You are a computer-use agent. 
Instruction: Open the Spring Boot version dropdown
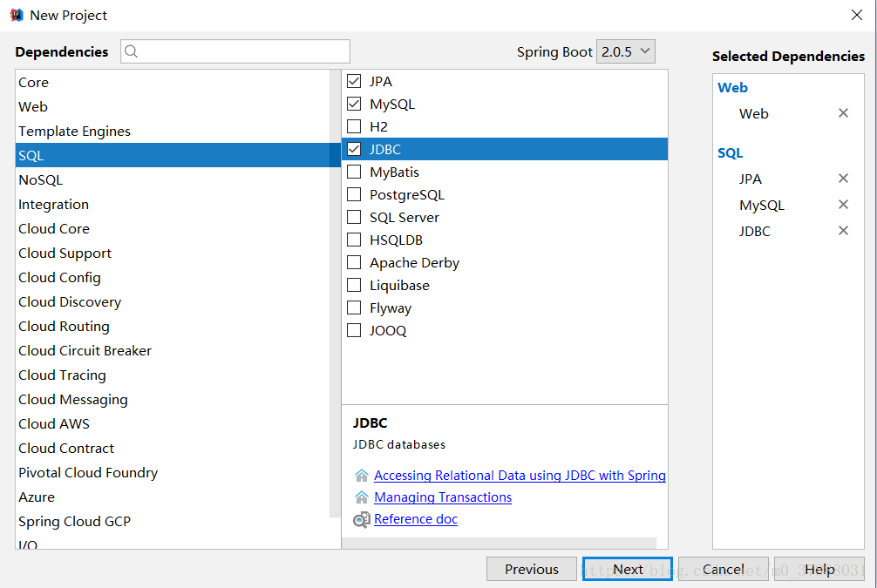625,51
